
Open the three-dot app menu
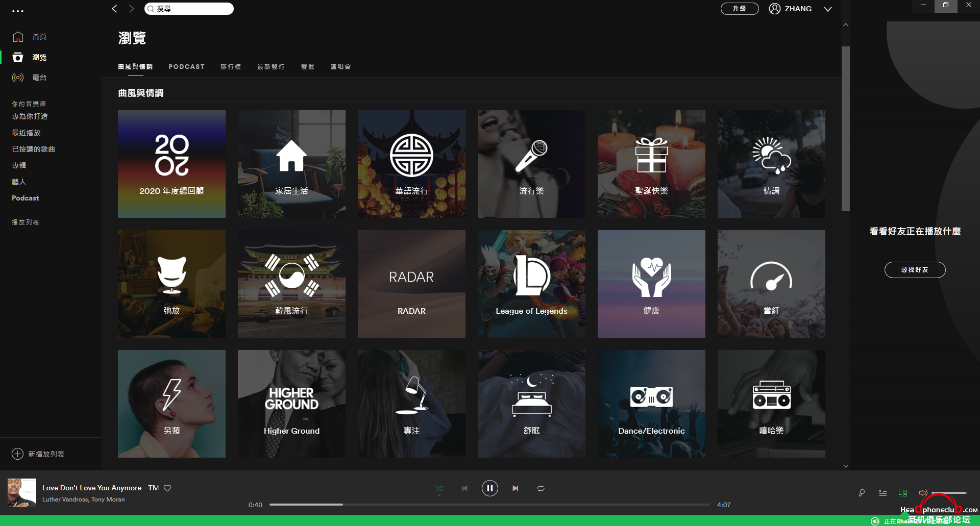coord(18,11)
